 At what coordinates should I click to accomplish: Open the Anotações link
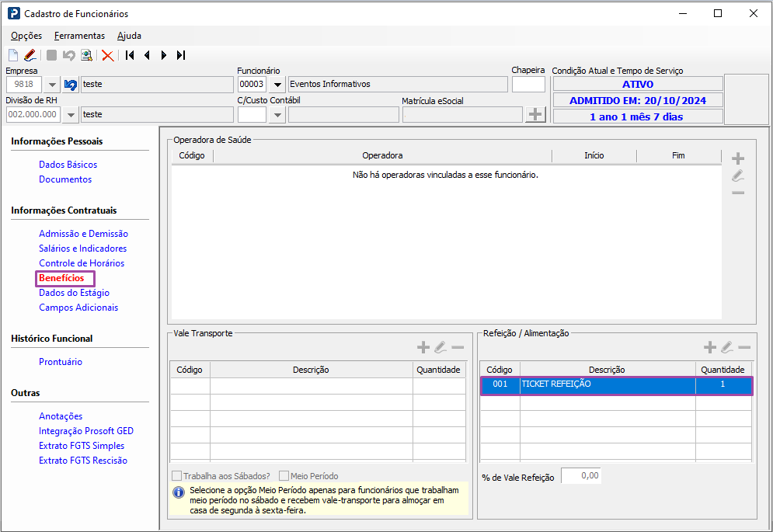click(x=61, y=416)
